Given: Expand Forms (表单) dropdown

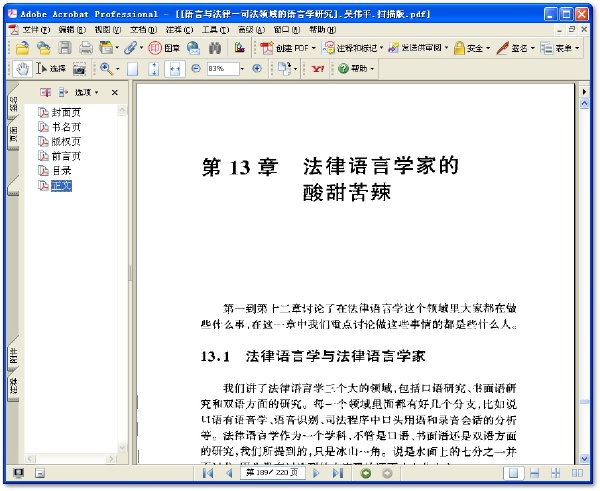Looking at the screenshot, I should coord(577,48).
